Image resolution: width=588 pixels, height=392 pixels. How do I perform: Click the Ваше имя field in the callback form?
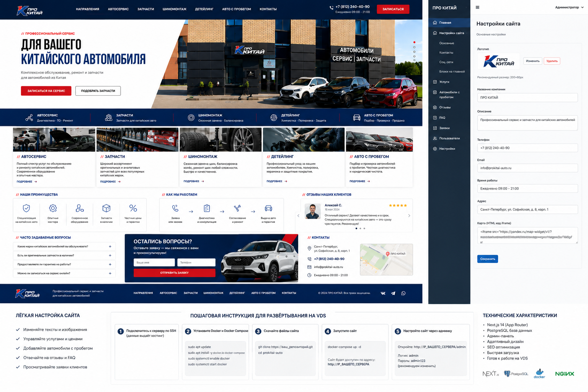(154, 263)
